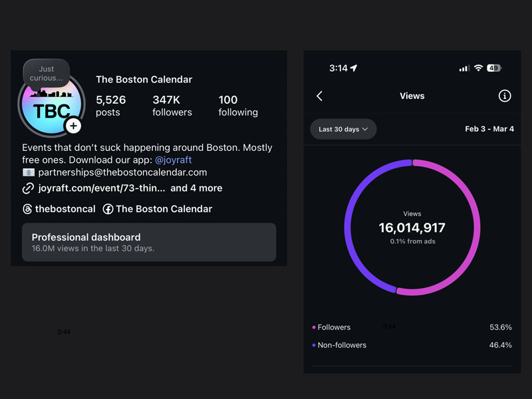The image size is (532, 399).
Task: Tap the 'Just curious...' note bubble
Action: pos(47,73)
